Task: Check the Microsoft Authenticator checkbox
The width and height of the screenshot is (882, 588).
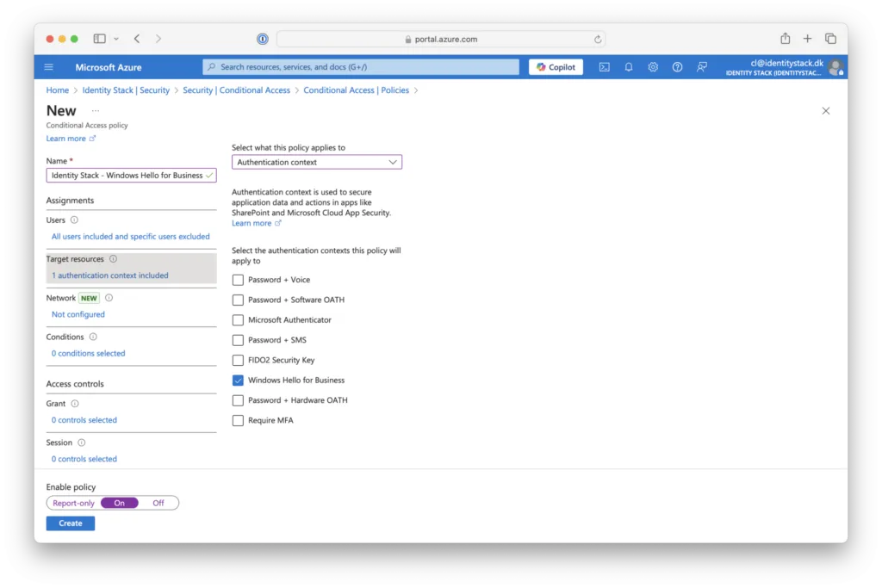Action: (x=238, y=320)
